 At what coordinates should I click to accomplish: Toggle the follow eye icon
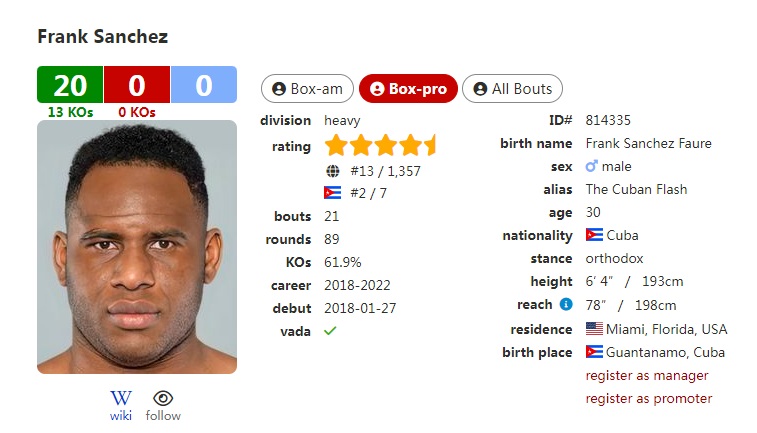163,398
